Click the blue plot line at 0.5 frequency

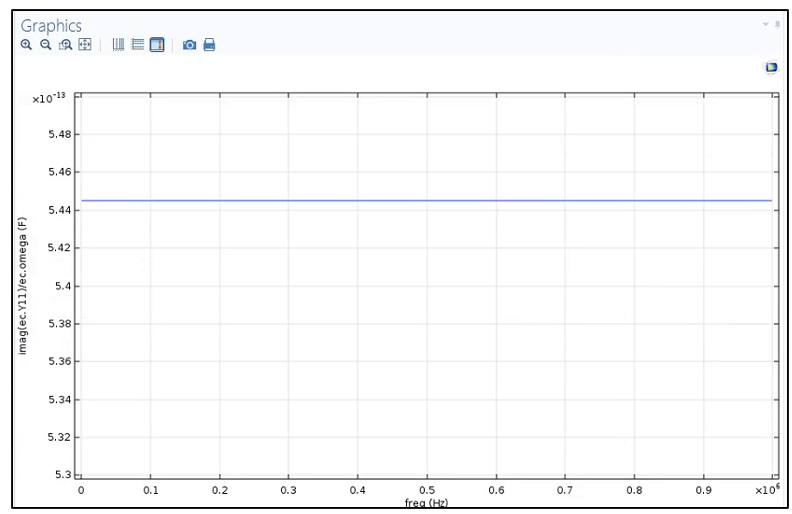[x=427, y=201]
